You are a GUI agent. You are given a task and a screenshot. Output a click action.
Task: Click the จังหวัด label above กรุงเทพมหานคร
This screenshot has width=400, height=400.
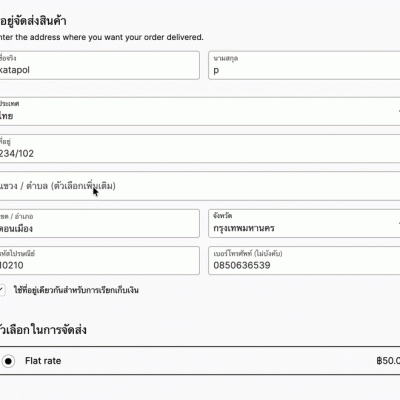223,216
